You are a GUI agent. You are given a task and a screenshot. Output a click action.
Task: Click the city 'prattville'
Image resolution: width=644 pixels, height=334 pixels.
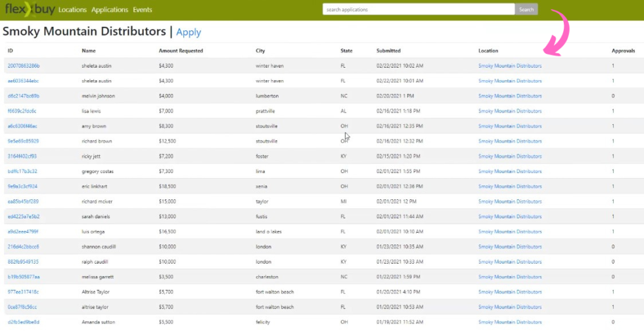(x=265, y=111)
